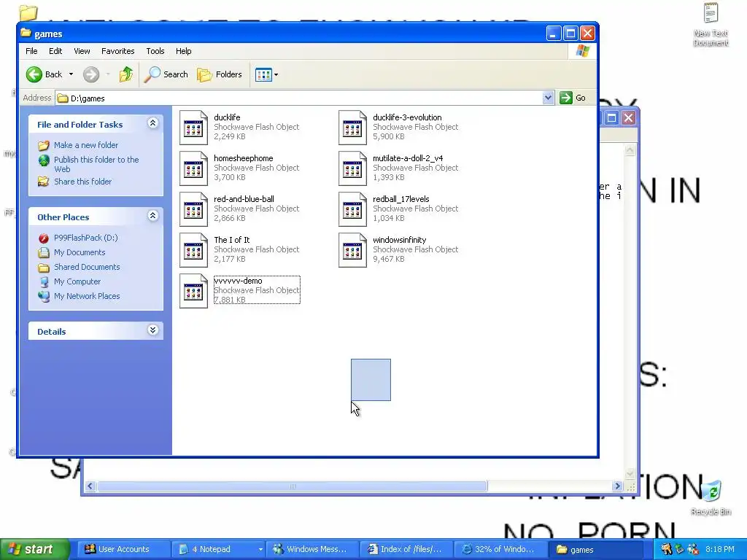Select the homesheephome file icon
The height and width of the screenshot is (560, 747).
pos(193,168)
